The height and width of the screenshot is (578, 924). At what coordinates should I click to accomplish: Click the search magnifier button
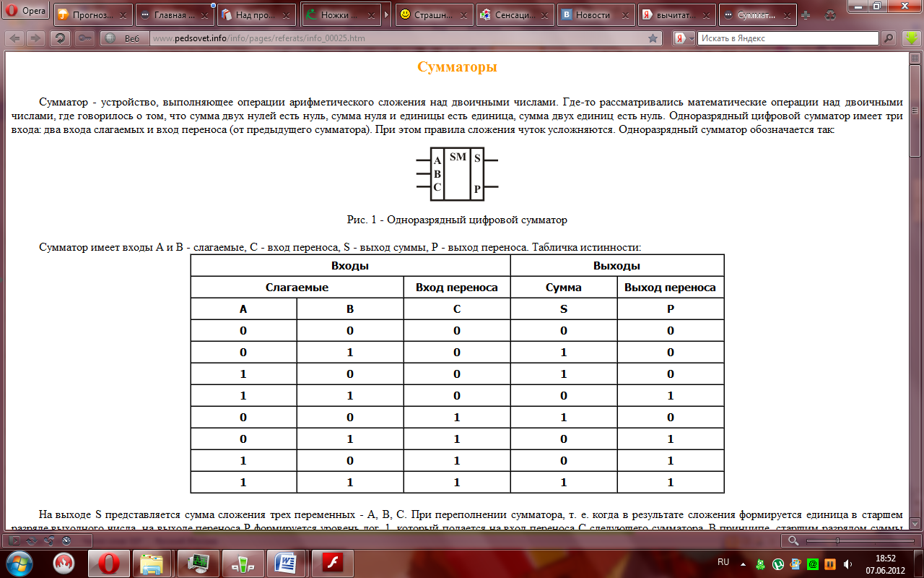(x=889, y=38)
